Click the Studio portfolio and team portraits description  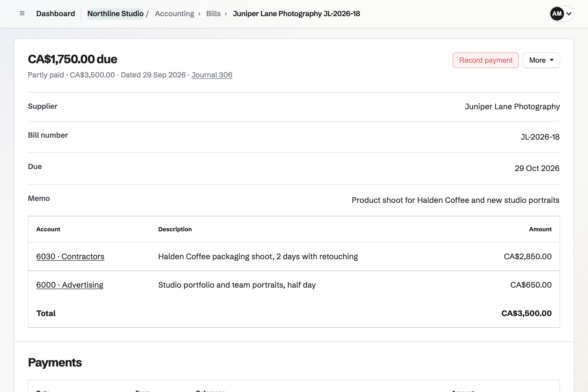click(237, 285)
